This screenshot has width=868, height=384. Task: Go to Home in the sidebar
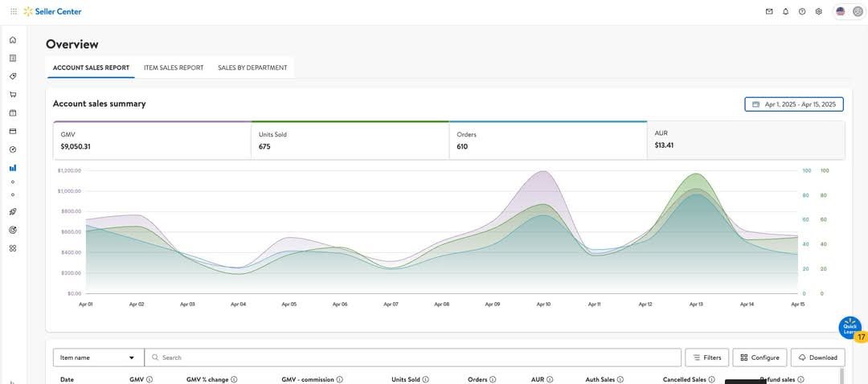tap(14, 40)
